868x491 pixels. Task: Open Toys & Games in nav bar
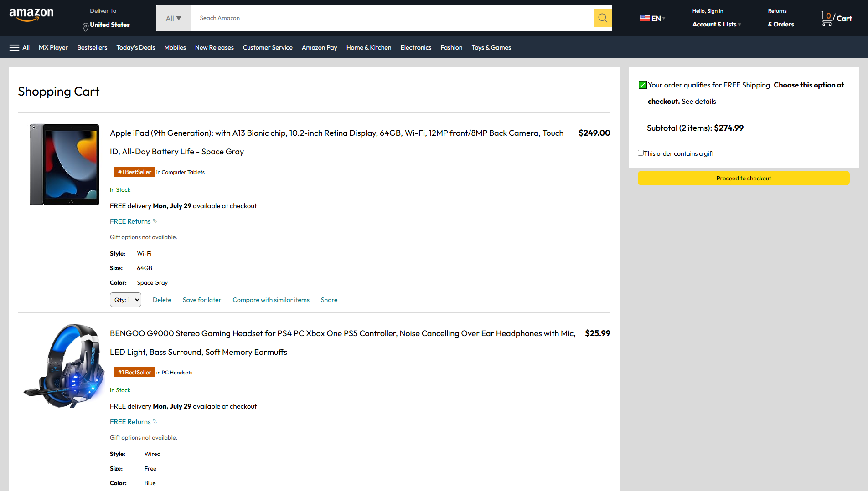[x=491, y=47]
